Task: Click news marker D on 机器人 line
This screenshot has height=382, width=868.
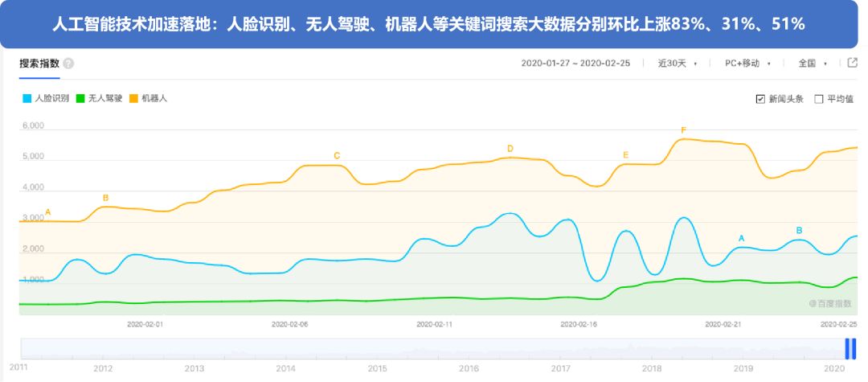Action: click(510, 149)
